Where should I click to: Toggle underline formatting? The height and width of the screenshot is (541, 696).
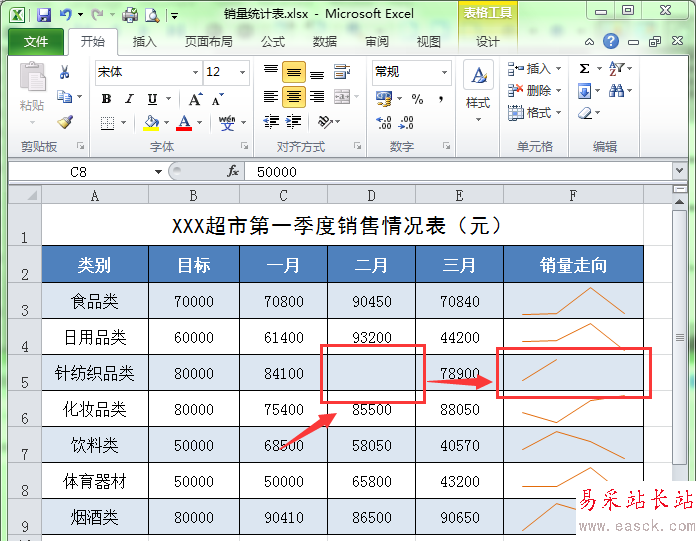152,99
